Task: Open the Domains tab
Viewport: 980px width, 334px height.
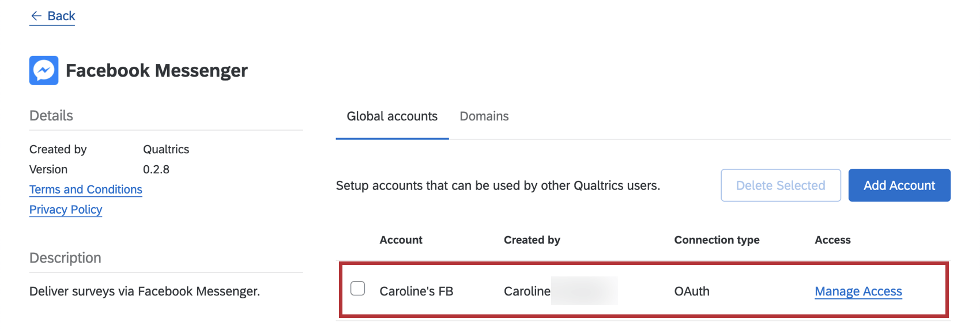Action: (484, 116)
